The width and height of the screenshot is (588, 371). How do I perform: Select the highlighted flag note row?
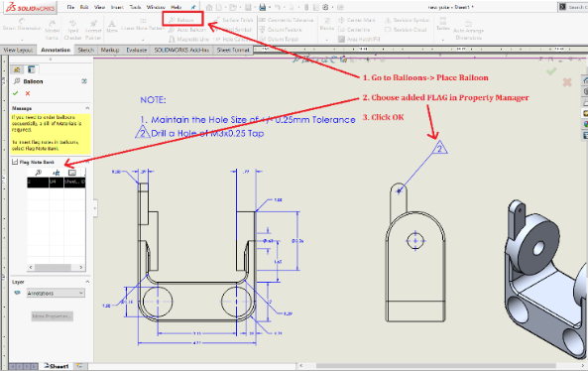56,182
